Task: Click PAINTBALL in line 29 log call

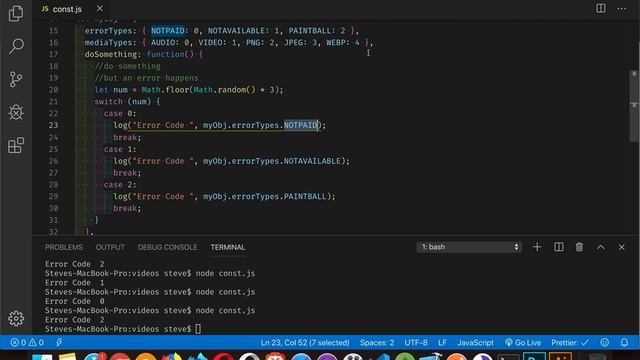Action: pyautogui.click(x=305, y=197)
